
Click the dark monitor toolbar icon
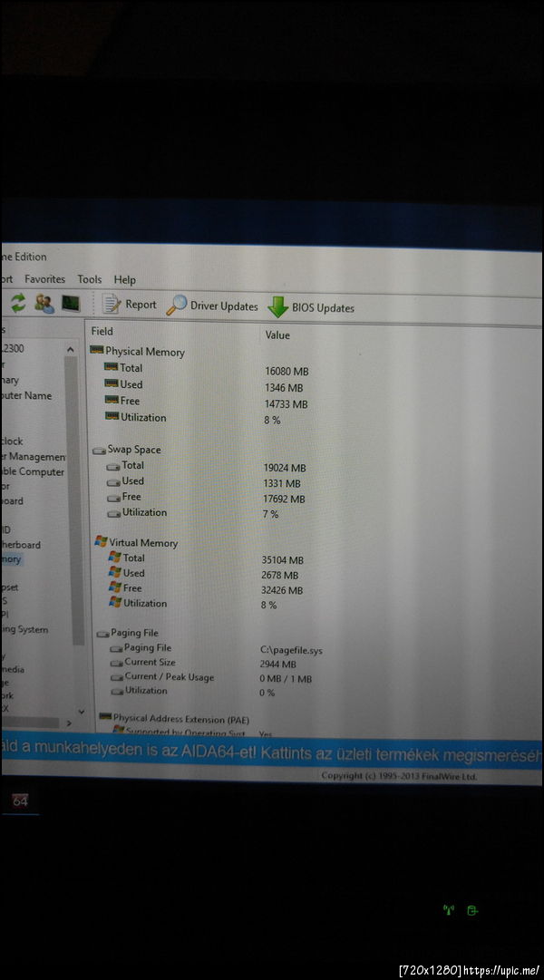(71, 304)
